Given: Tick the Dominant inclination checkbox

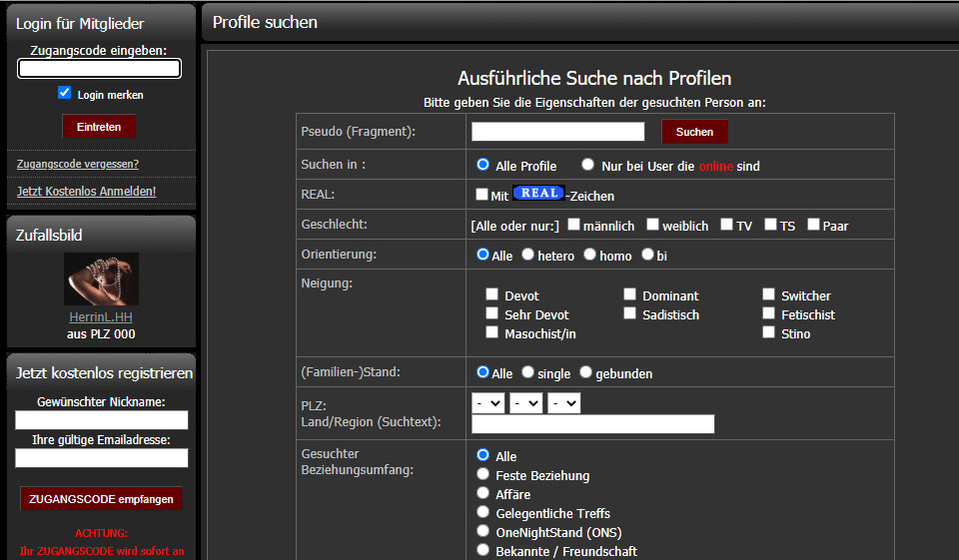Looking at the screenshot, I should pos(630,294).
